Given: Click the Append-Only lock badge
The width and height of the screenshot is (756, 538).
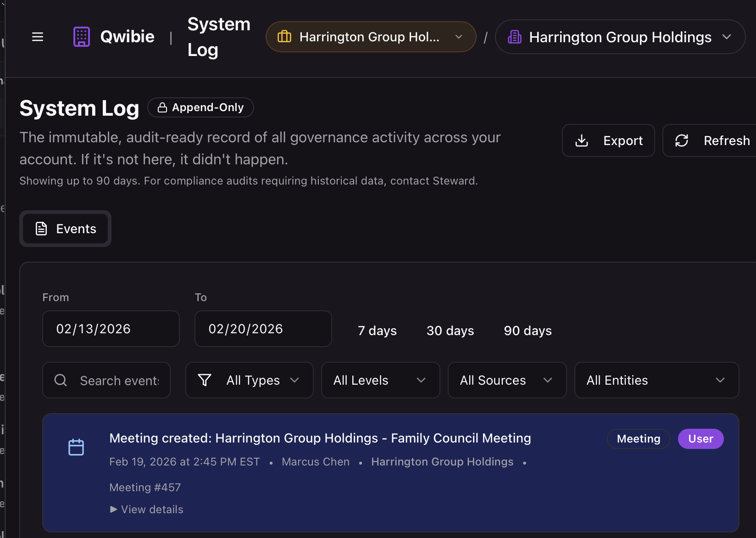Looking at the screenshot, I should [200, 107].
